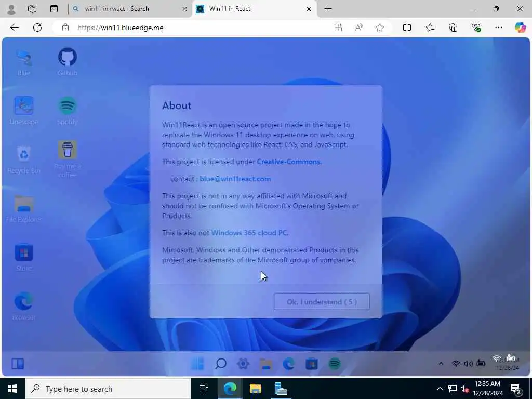Open the app available install icon
The width and height of the screenshot is (532, 399).
point(338,28)
